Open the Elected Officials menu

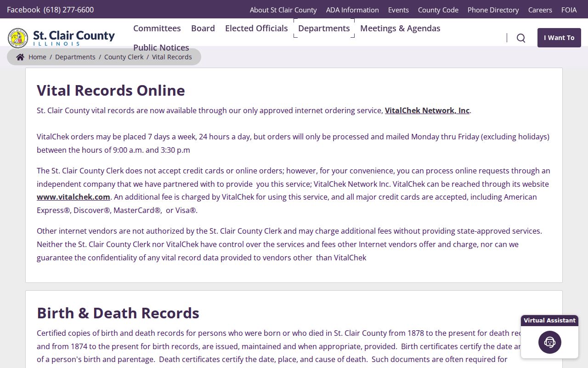(256, 28)
